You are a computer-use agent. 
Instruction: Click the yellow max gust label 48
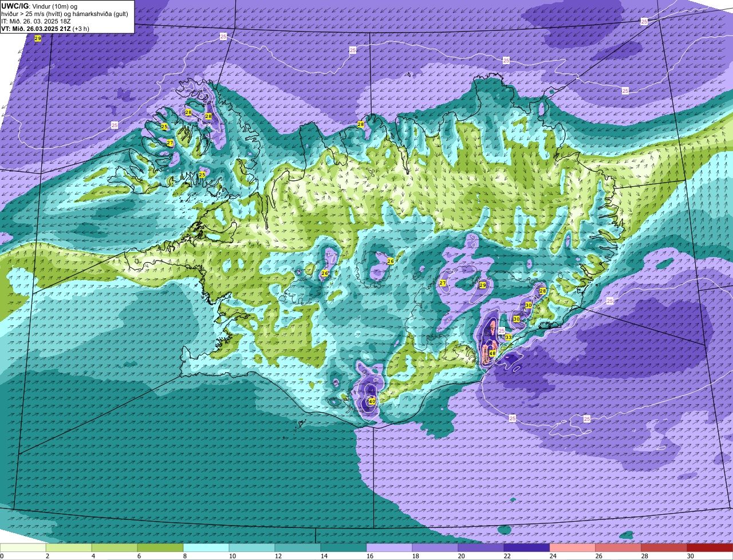click(x=492, y=353)
